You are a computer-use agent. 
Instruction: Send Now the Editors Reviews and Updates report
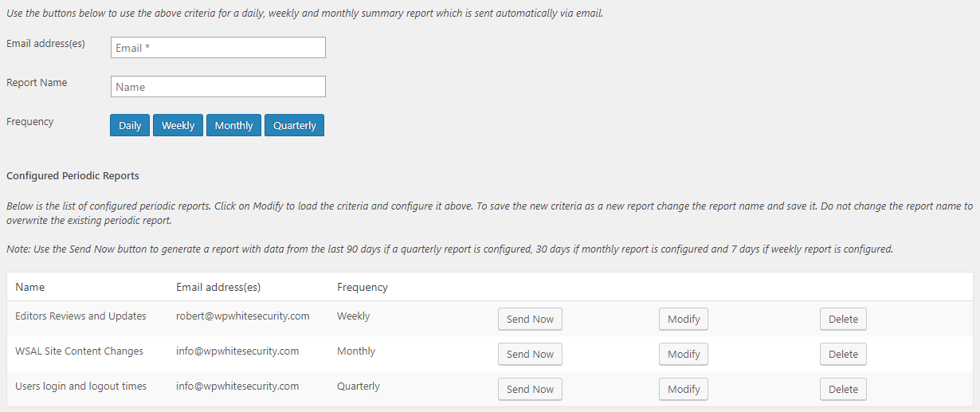point(530,319)
